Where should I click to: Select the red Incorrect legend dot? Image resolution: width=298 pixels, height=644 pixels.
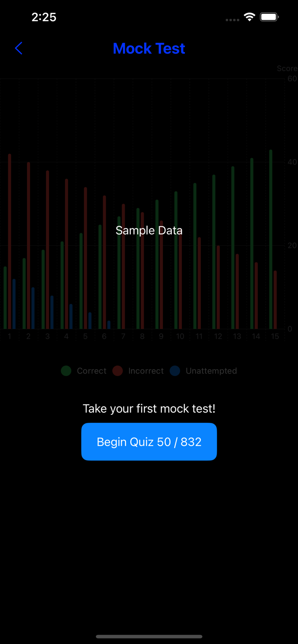pos(117,371)
